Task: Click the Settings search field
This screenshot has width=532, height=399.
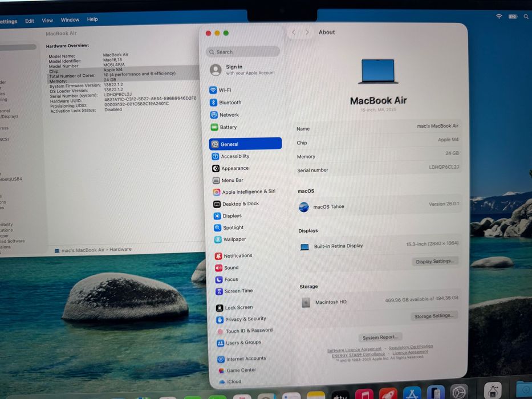Action: pyautogui.click(x=243, y=52)
